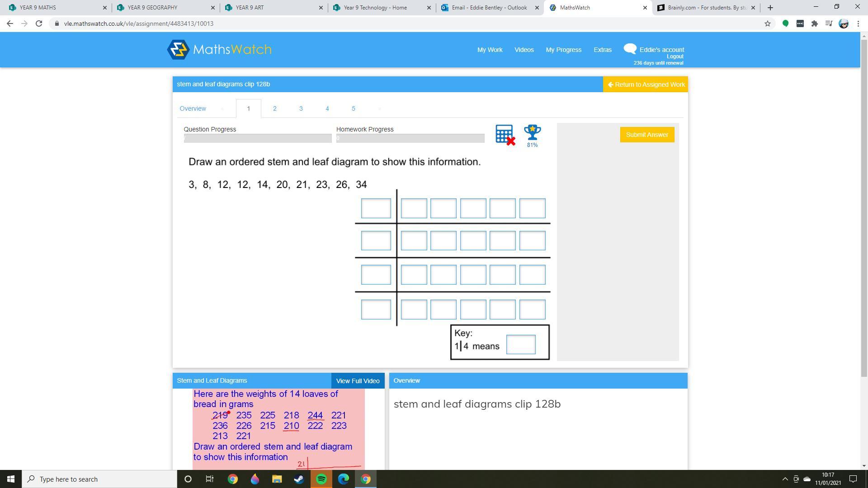Click the Homework Progress bar
Screen dimensions: 868x488
pyautogui.click(x=410, y=138)
